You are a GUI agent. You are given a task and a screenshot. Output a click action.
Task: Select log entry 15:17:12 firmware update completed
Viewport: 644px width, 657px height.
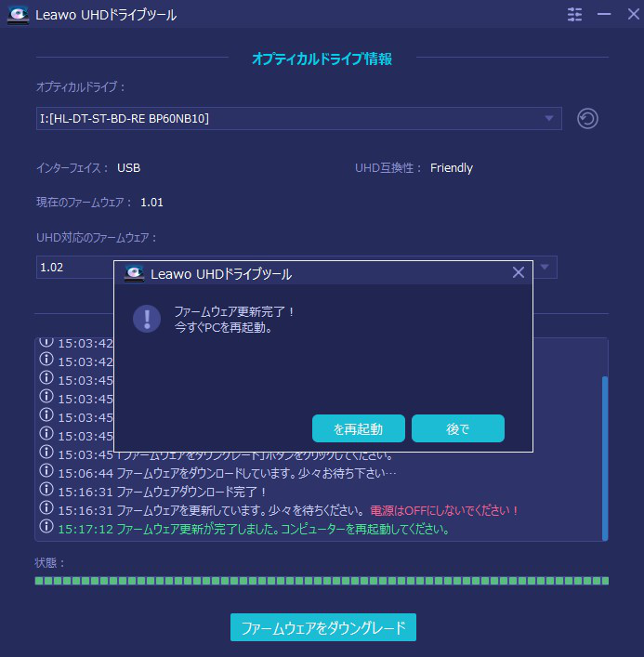255,529
